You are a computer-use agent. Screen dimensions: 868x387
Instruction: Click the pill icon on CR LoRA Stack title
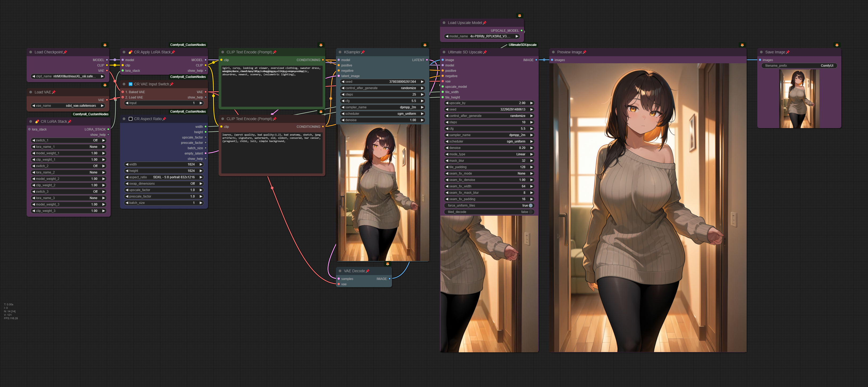[x=37, y=122]
